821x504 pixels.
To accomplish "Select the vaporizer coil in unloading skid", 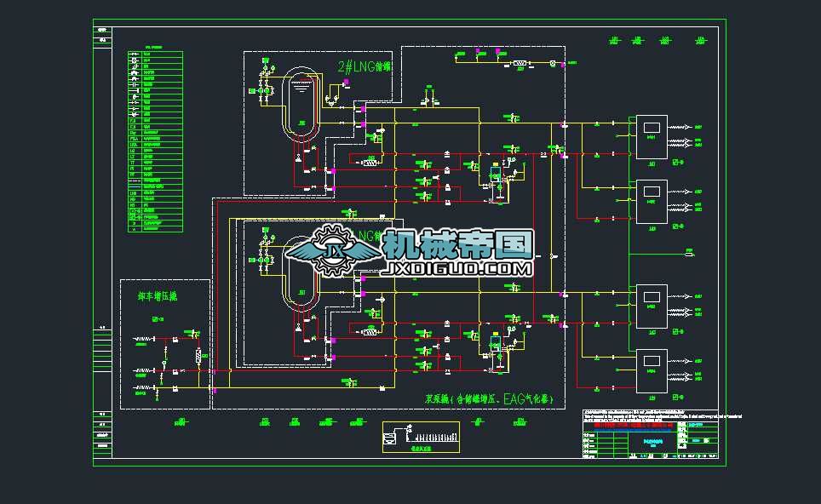I will point(198,356).
